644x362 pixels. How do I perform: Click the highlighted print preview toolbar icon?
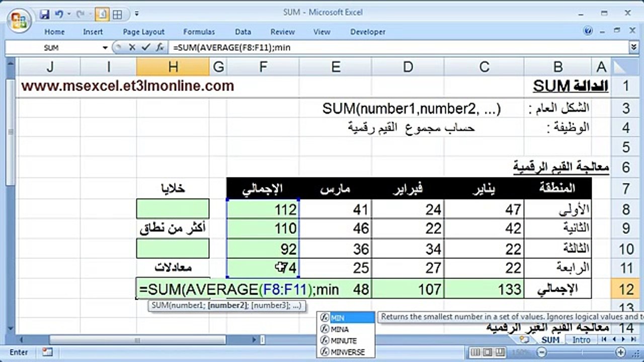tap(102, 14)
